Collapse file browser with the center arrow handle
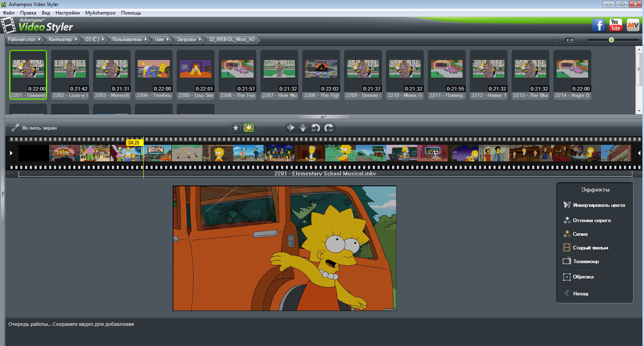The width and height of the screenshot is (644, 346). pos(324,117)
